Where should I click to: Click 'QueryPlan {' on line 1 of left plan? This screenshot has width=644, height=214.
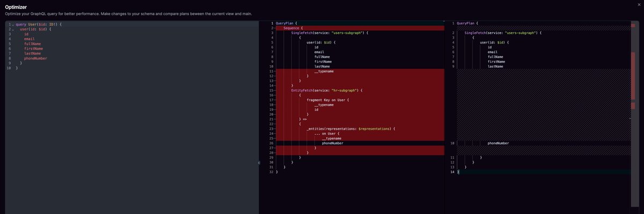tap(287, 23)
